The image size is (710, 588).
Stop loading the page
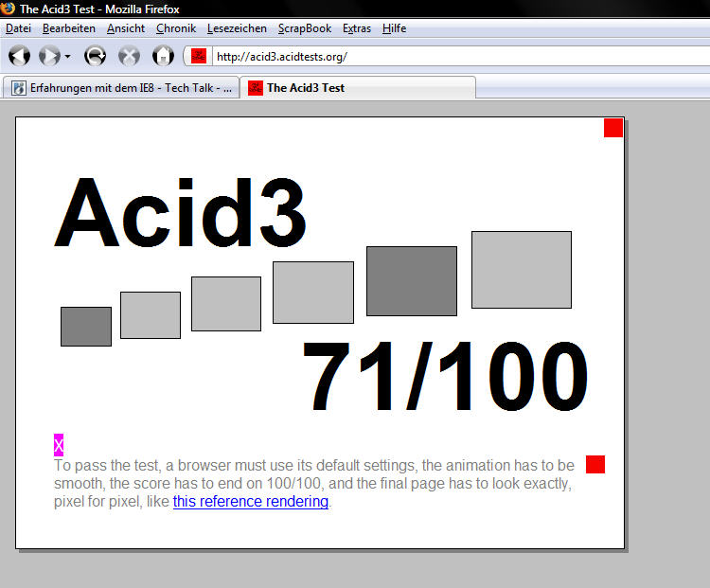129,56
